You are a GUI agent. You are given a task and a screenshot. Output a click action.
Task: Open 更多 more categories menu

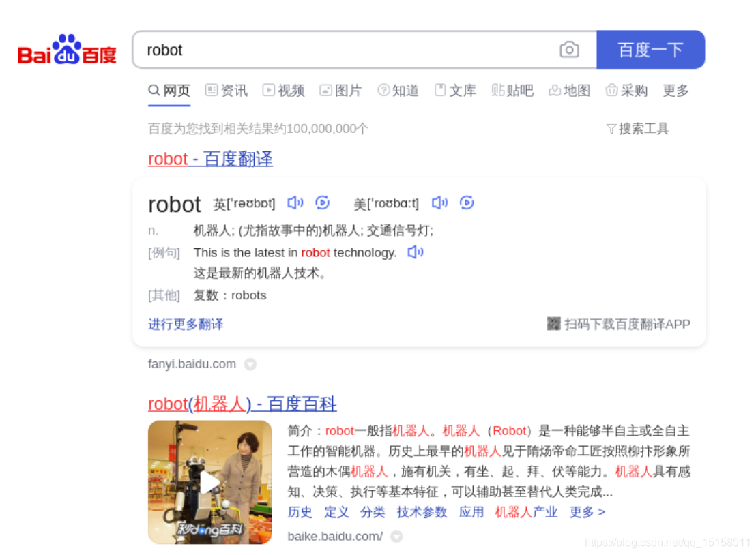coord(675,91)
